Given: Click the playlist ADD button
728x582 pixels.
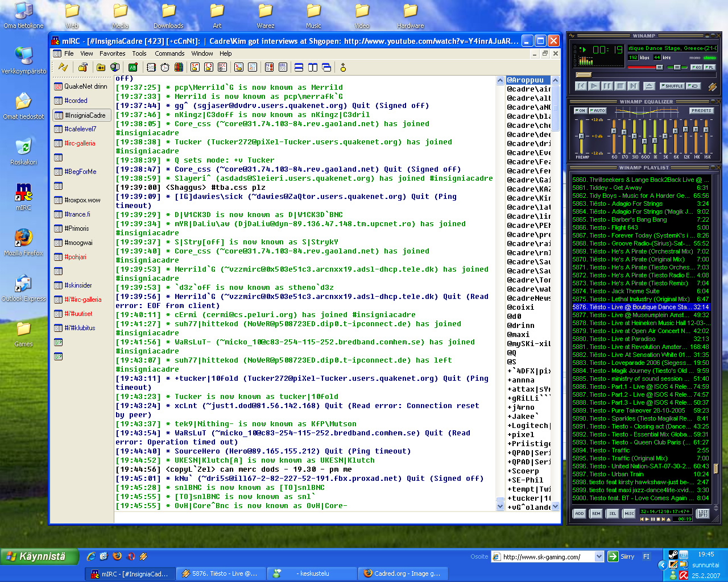Looking at the screenshot, I should pos(579,513).
